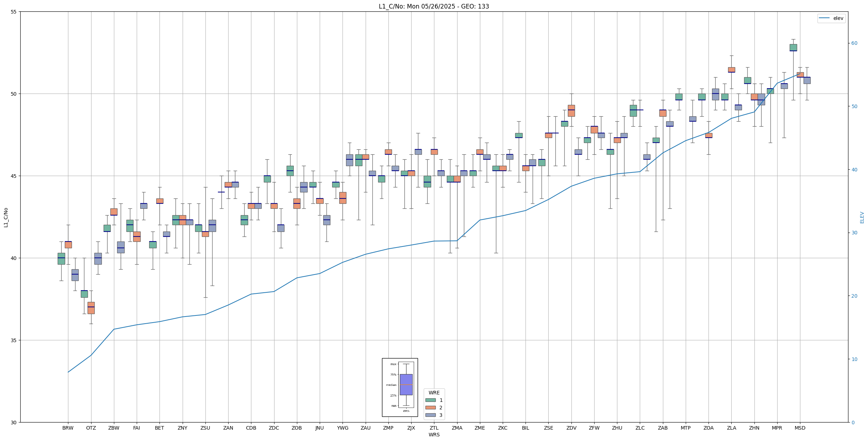Screen dimensions: 868x441
Task: Click the BRW station x-axis label
Action: pos(68,428)
